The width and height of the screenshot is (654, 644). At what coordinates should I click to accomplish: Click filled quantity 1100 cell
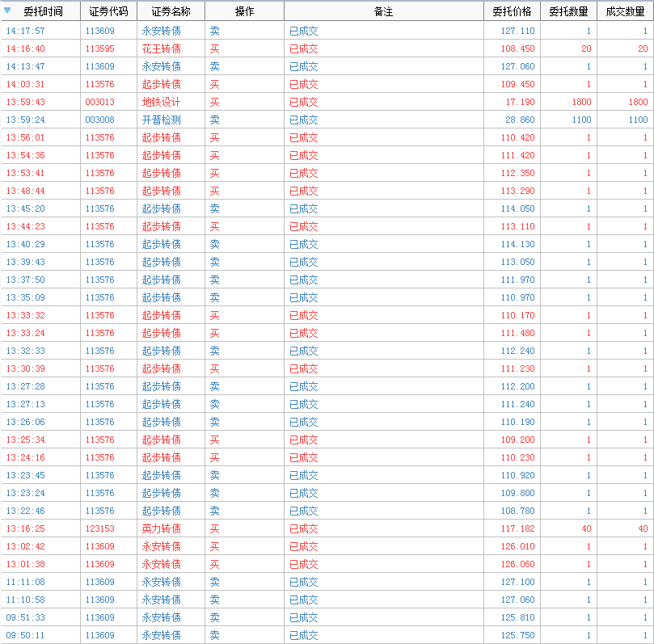(638, 120)
